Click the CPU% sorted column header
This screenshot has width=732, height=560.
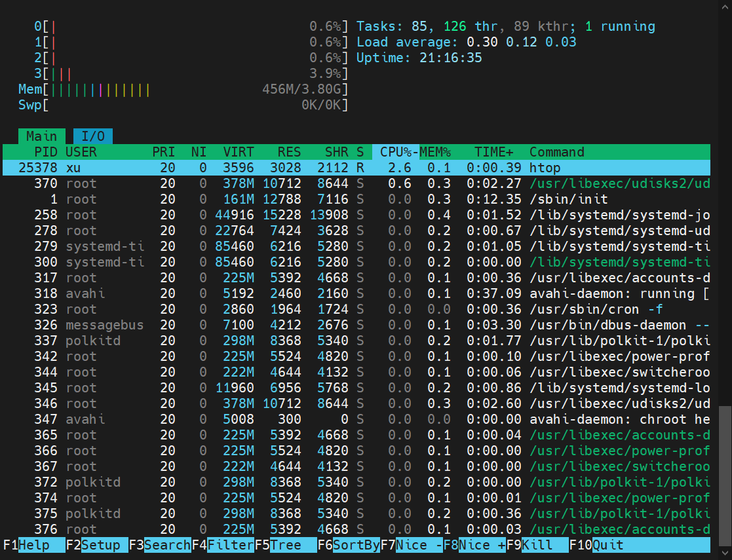(x=396, y=152)
